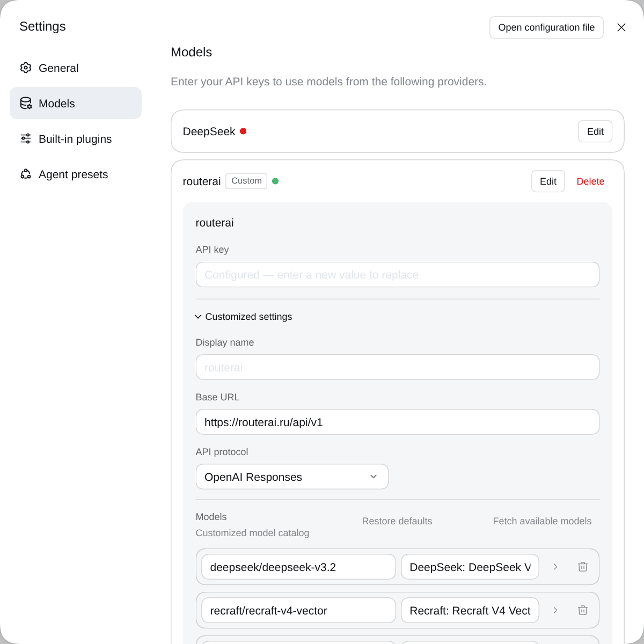Open the API protocol dropdown
The image size is (644, 644).
[292, 477]
